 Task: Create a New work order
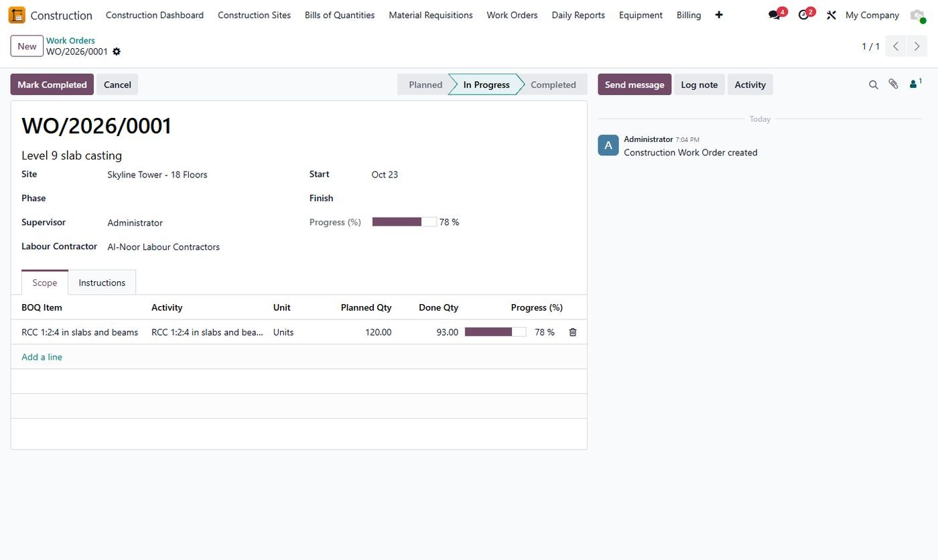[27, 46]
